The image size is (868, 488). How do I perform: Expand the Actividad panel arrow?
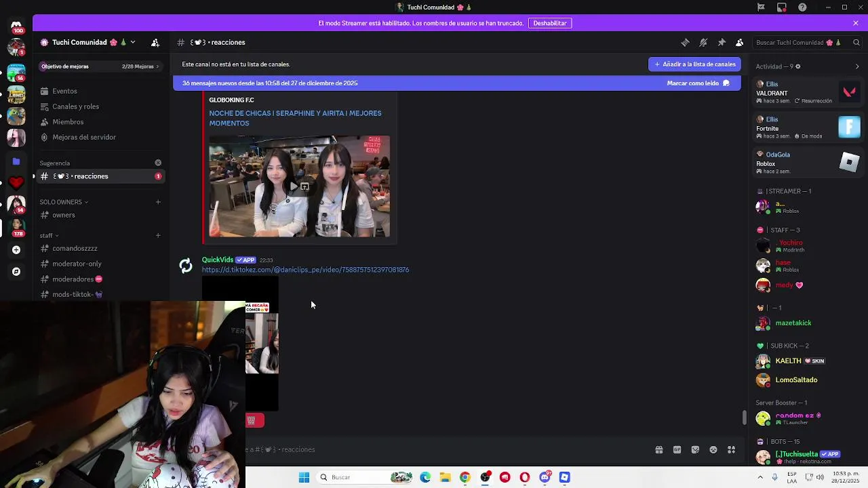[x=857, y=66]
